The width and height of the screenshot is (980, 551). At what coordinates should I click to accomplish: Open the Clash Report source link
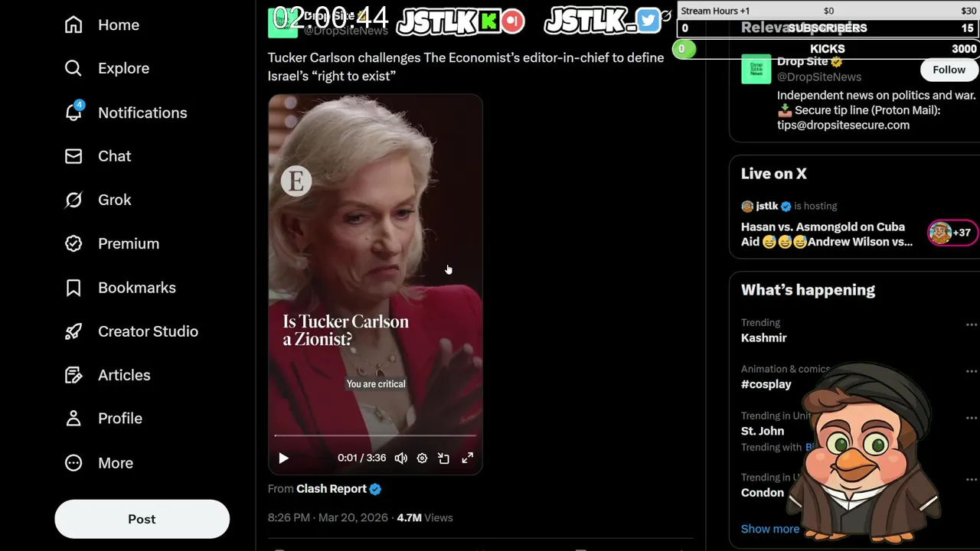(332, 489)
